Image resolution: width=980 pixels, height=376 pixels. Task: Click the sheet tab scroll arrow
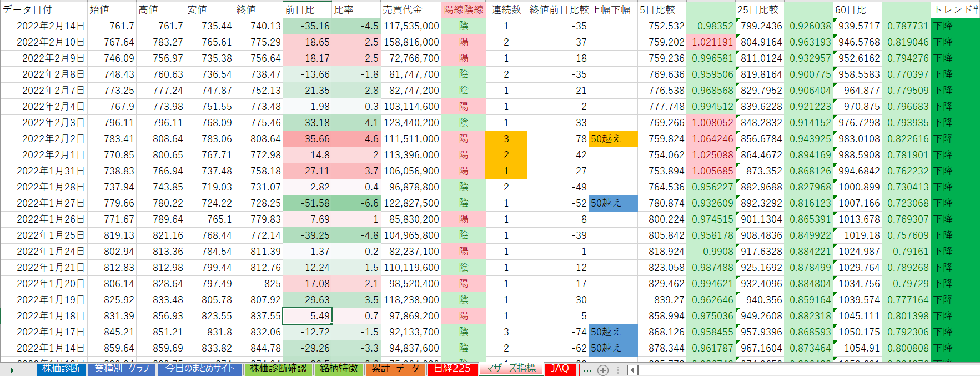click(12, 369)
